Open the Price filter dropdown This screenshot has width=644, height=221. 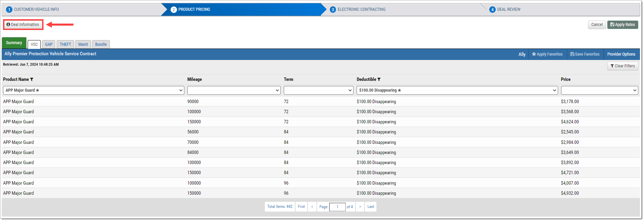(x=600, y=90)
